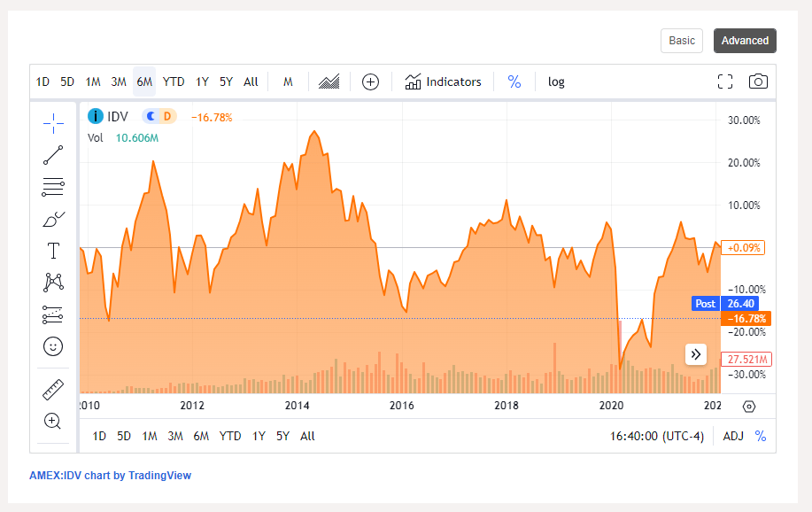The image size is (812, 512).
Task: Click the IDV symbol info icon
Action: [x=96, y=116]
